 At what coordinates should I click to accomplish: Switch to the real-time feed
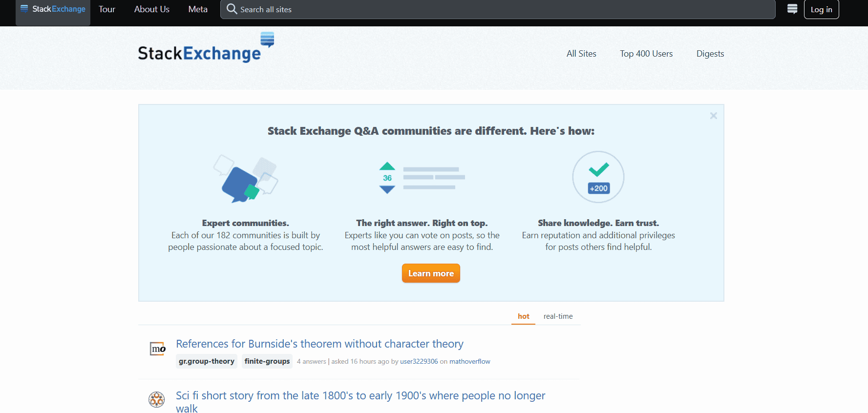558,316
